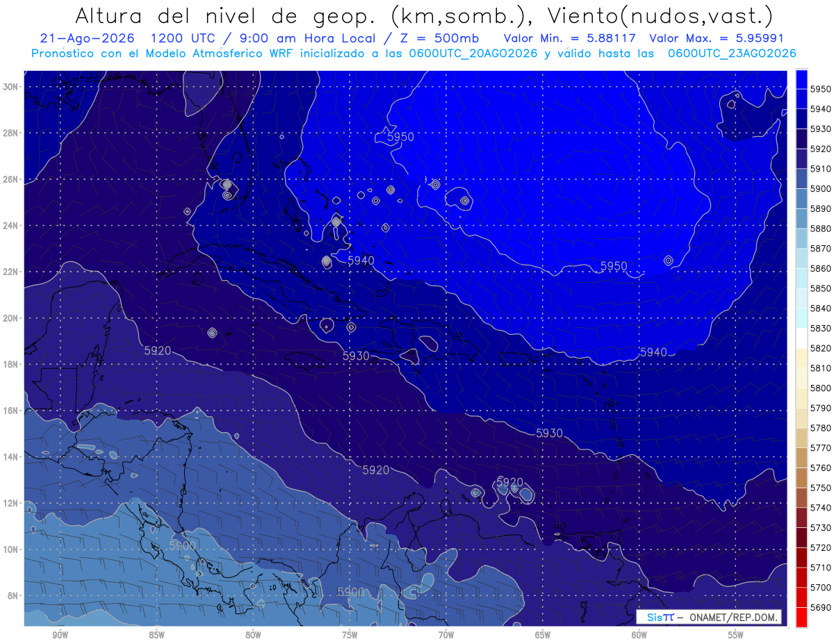The image size is (834, 644).
Task: Click the 5850 value in the color legend
Action: tap(820, 288)
